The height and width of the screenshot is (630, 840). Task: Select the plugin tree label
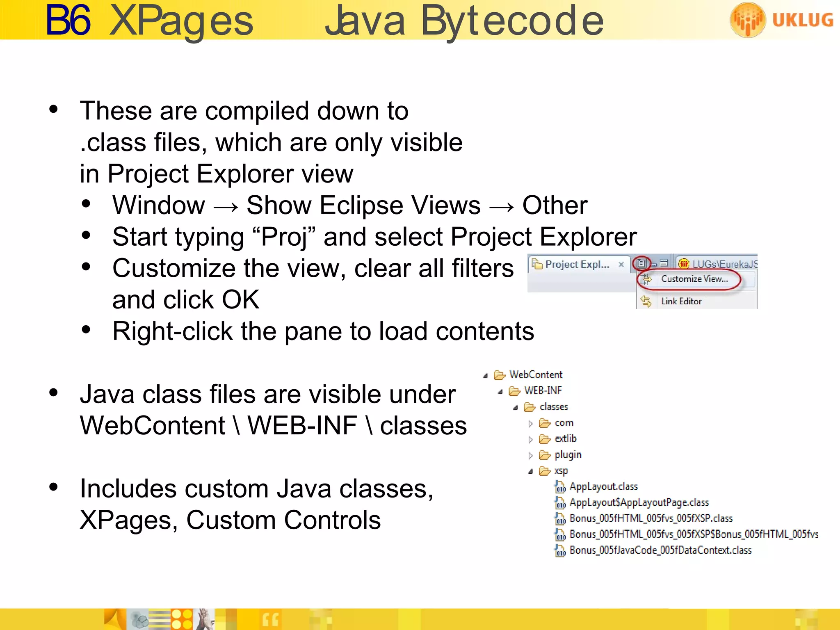click(x=568, y=455)
